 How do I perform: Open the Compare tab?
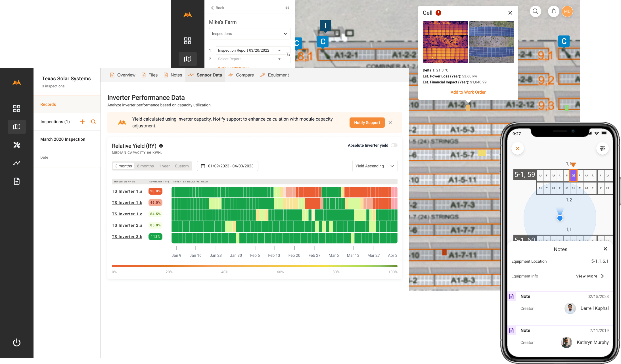241,75
